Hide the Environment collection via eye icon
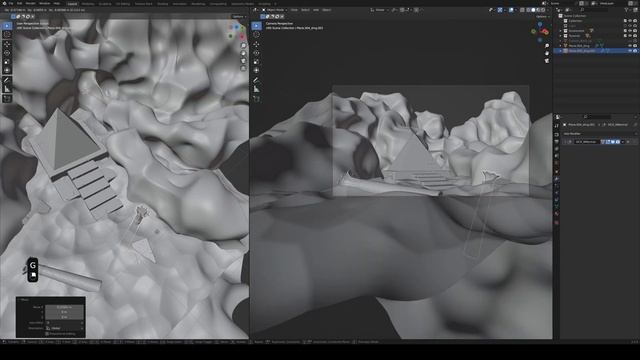 pos(630,31)
